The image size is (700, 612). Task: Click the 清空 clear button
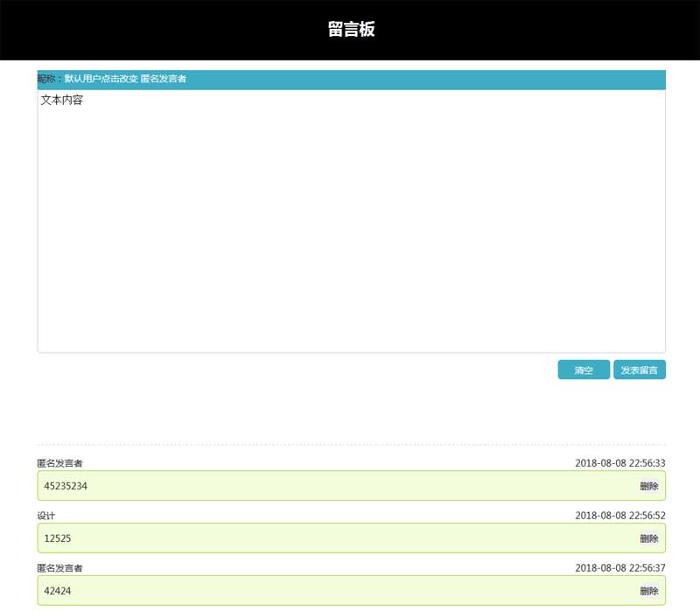[584, 369]
